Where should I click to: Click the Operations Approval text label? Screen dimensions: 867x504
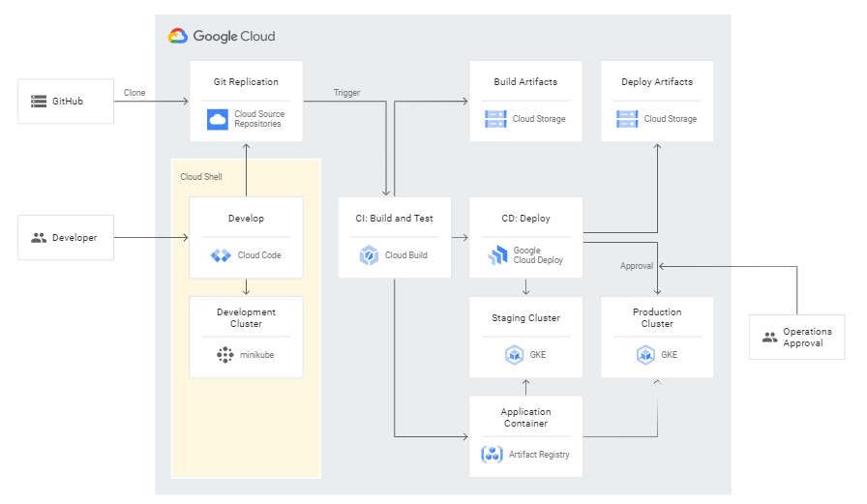(807, 337)
